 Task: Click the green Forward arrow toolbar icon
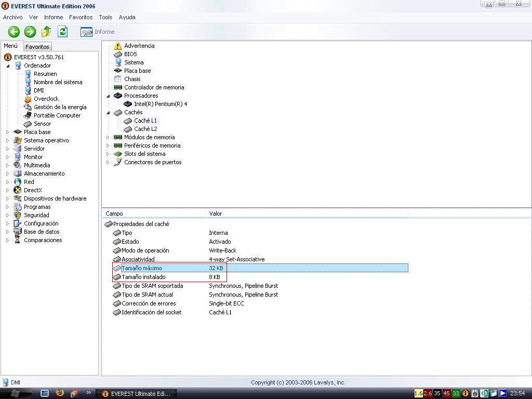[x=30, y=32]
